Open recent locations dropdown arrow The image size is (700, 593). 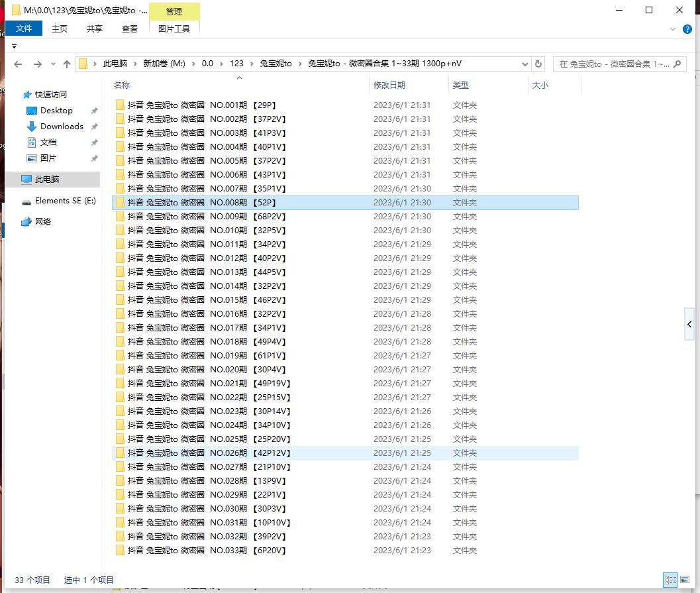click(53, 64)
